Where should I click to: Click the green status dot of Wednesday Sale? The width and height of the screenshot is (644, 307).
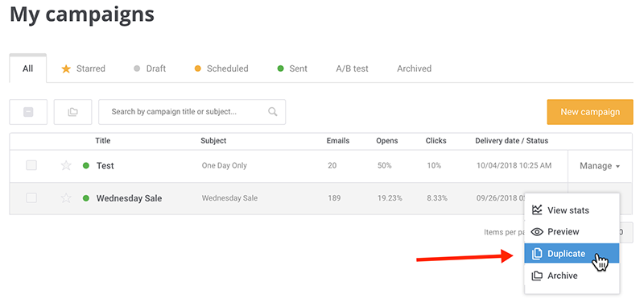(x=86, y=198)
